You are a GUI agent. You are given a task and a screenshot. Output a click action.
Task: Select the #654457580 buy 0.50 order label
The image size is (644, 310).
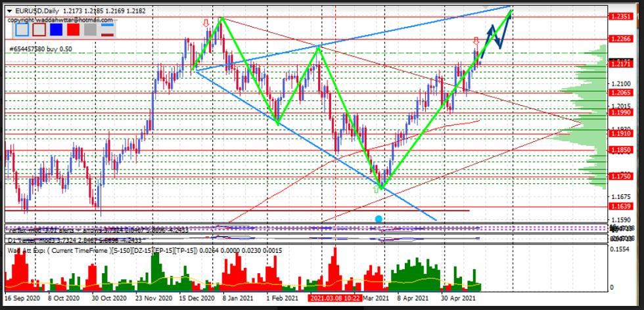[x=41, y=49]
